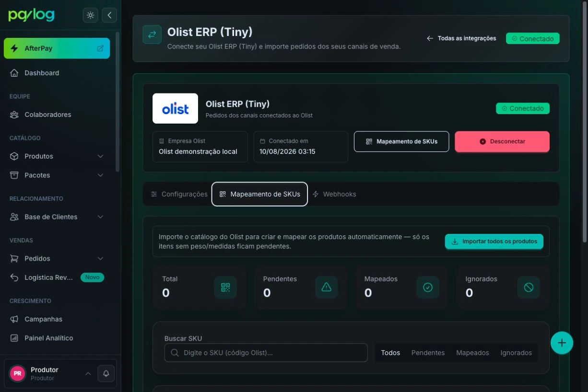This screenshot has height=392, width=588.
Task: Filter SKUs by Mapeados
Action: 472,353
